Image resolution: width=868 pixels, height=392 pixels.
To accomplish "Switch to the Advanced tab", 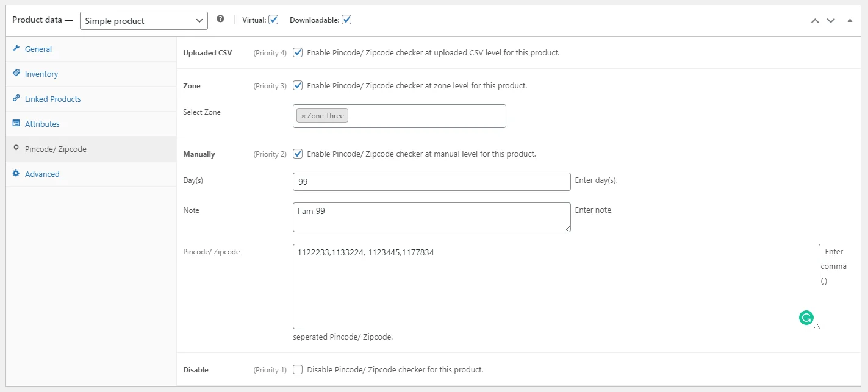I will pyautogui.click(x=42, y=174).
